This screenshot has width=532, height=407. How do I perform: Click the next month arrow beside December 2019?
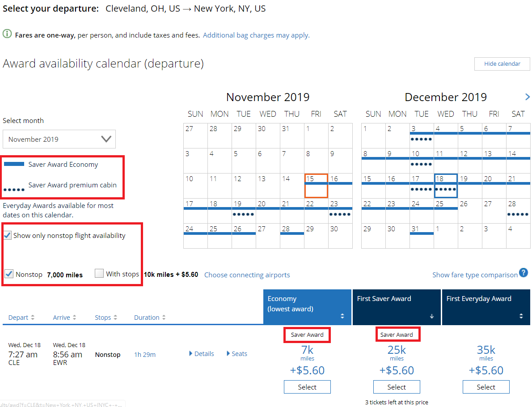527,97
